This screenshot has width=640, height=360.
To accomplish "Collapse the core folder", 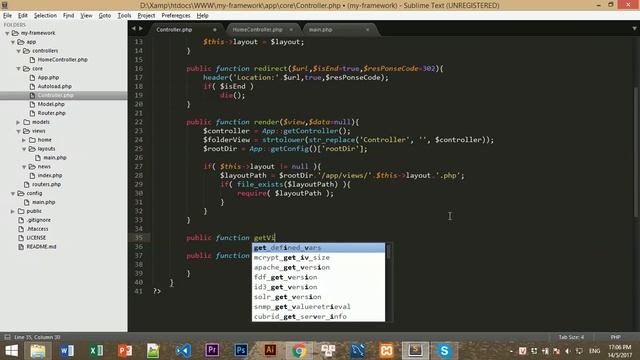I will click(x=18, y=69).
